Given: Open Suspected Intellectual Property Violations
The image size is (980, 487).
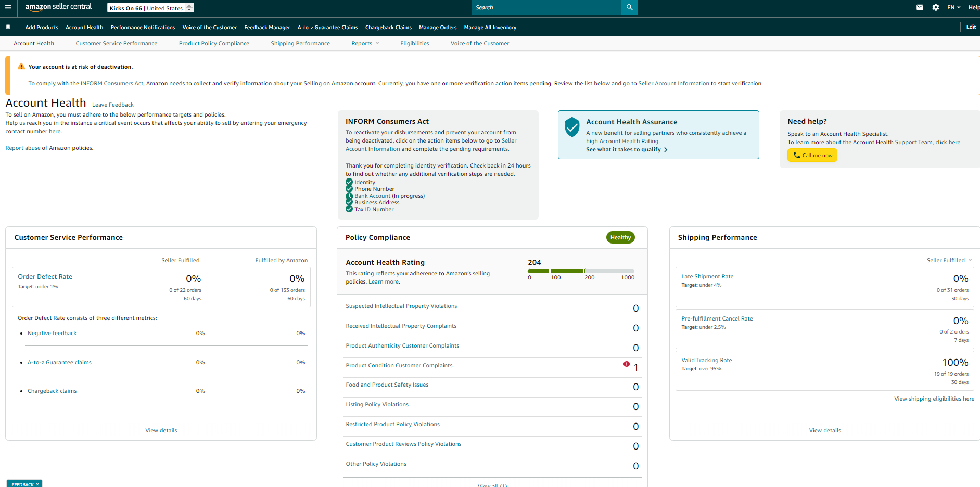Looking at the screenshot, I should 401,306.
